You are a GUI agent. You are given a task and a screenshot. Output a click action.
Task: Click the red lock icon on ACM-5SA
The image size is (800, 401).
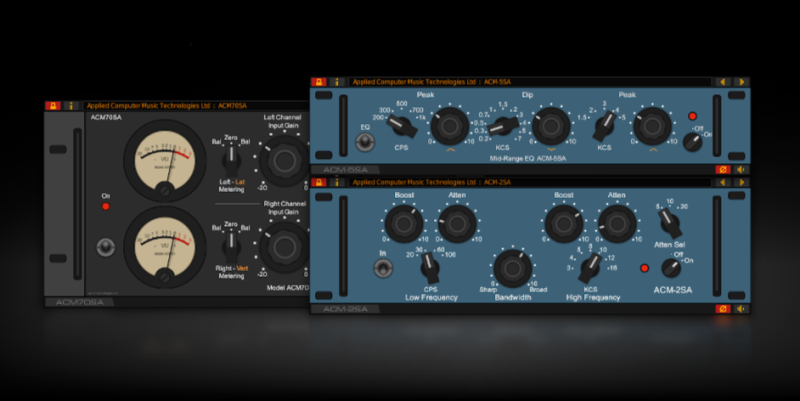pyautogui.click(x=319, y=82)
